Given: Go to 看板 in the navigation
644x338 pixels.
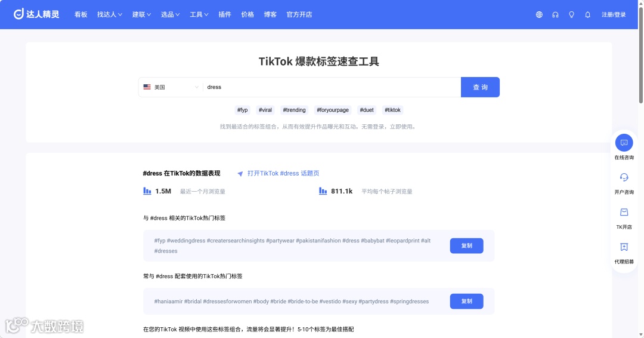Looking at the screenshot, I should click(x=81, y=14).
